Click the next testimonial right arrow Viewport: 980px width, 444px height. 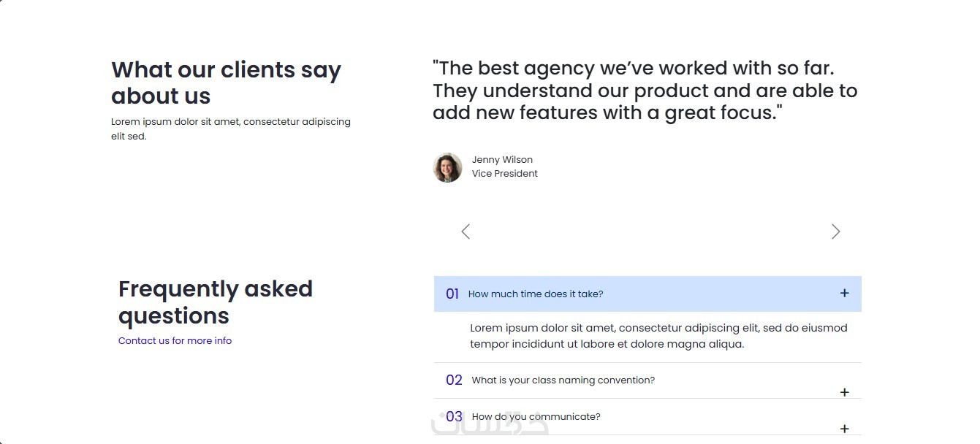click(x=835, y=231)
